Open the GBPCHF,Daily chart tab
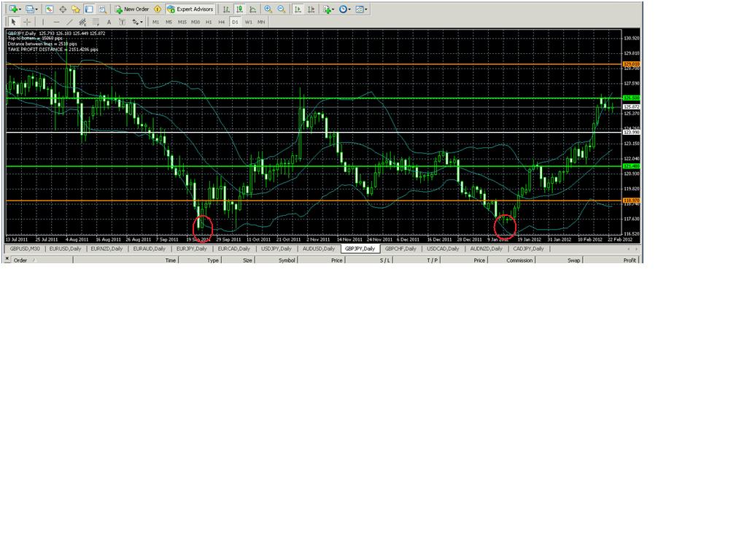Screen dimensions: 747x560 400,249
